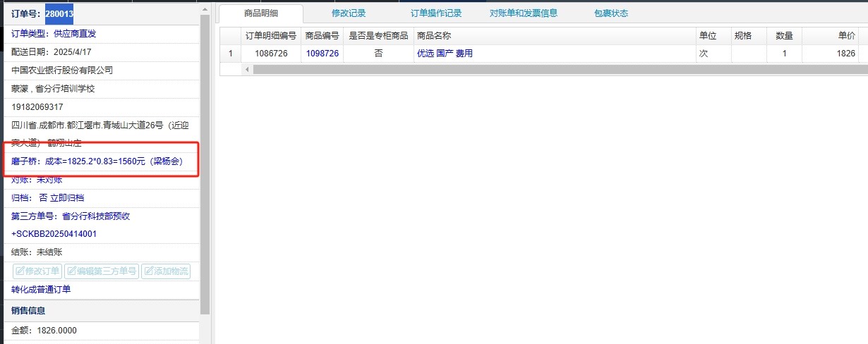This screenshot has width=868, height=344.
Task: Click 订单类型: 供应商直发 text
Action: tap(54, 33)
